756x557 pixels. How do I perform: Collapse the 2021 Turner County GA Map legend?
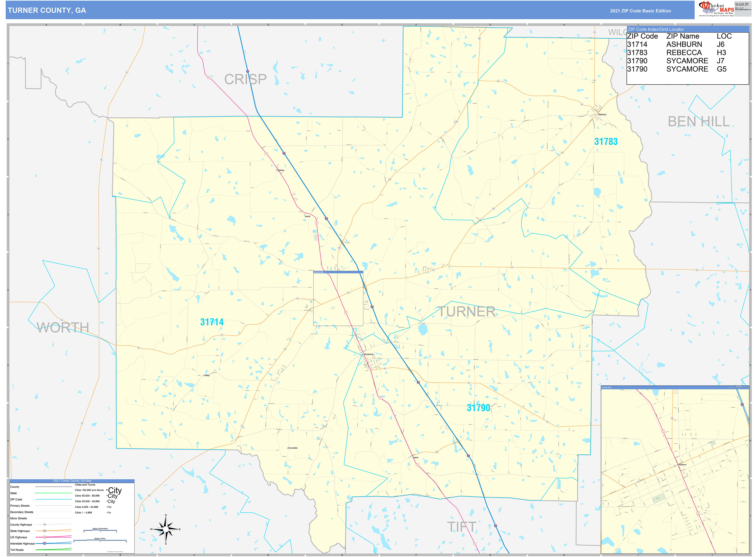pos(72,481)
